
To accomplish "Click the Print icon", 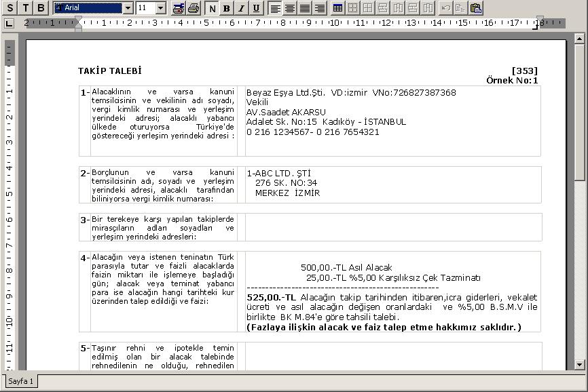I will pos(194,8).
